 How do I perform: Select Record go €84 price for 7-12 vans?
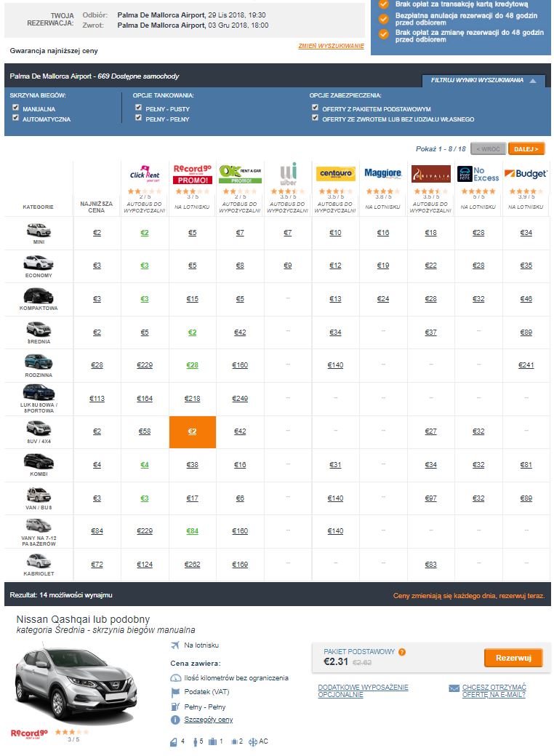pos(192,531)
